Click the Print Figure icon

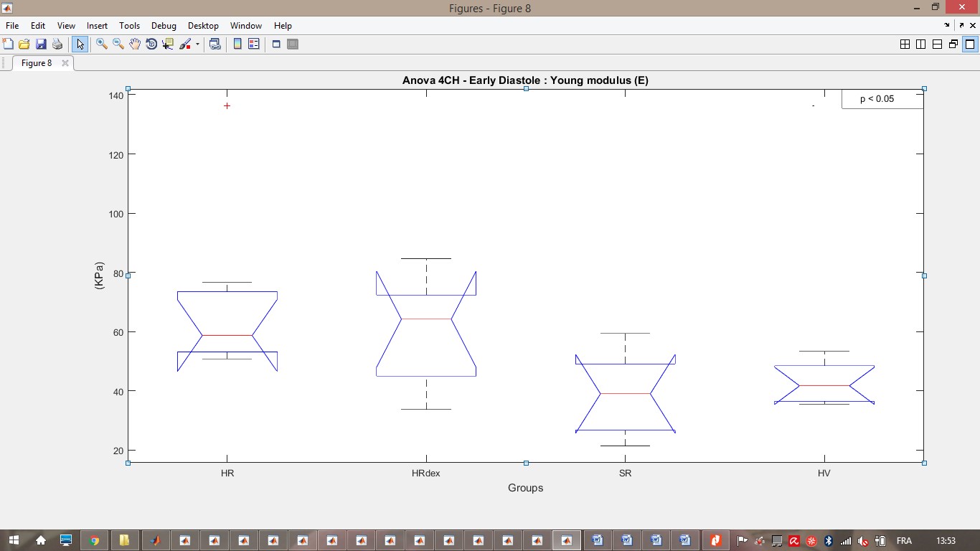(57, 44)
